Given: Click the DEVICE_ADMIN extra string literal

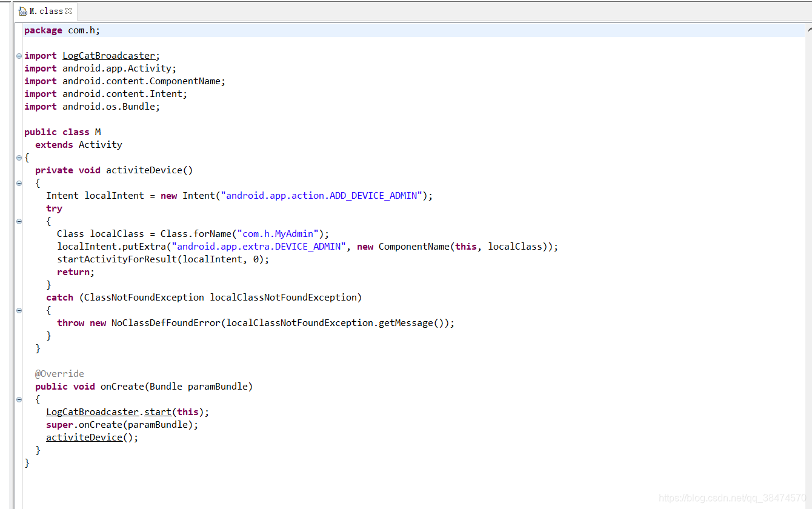Looking at the screenshot, I should click(259, 247).
